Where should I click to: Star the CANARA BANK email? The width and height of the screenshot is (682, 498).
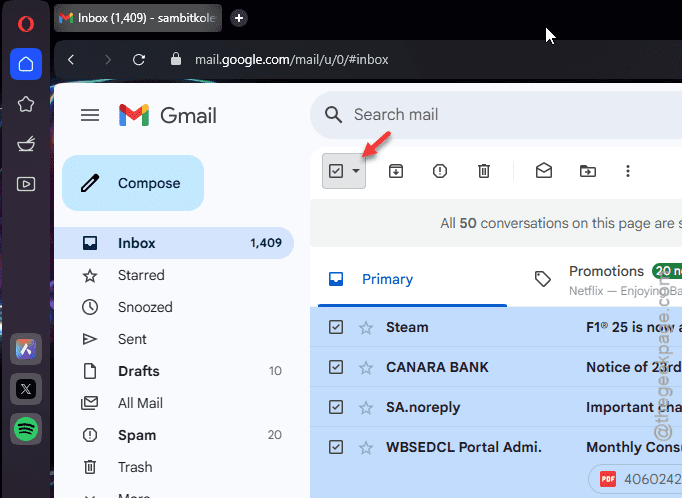point(366,368)
